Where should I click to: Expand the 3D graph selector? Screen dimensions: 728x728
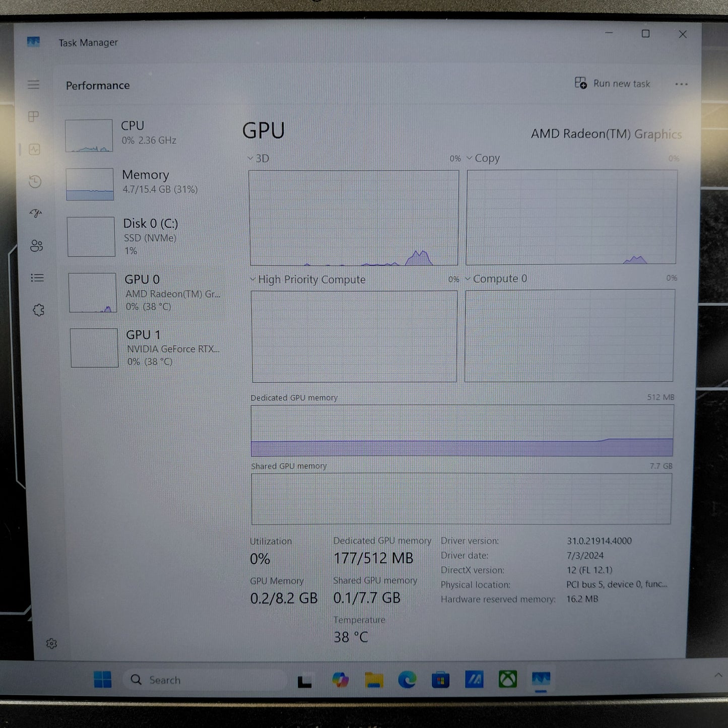coord(250,158)
